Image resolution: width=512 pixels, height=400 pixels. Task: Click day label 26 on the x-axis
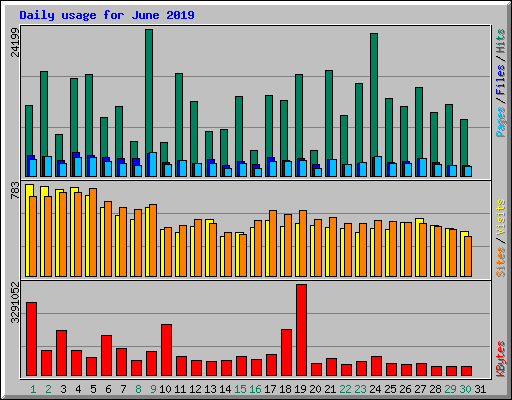pos(405,389)
